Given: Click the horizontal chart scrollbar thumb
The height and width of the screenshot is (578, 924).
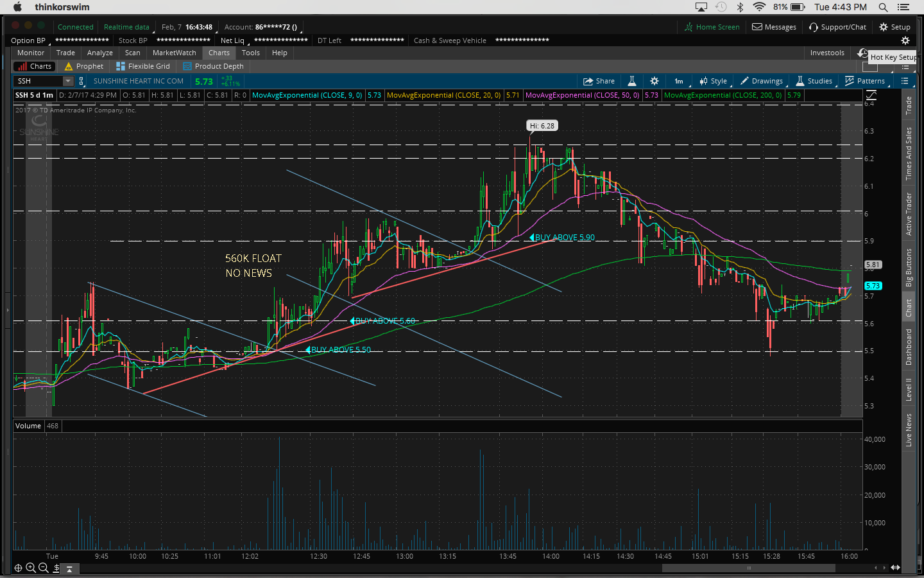Looking at the screenshot, I should pos(748,568).
